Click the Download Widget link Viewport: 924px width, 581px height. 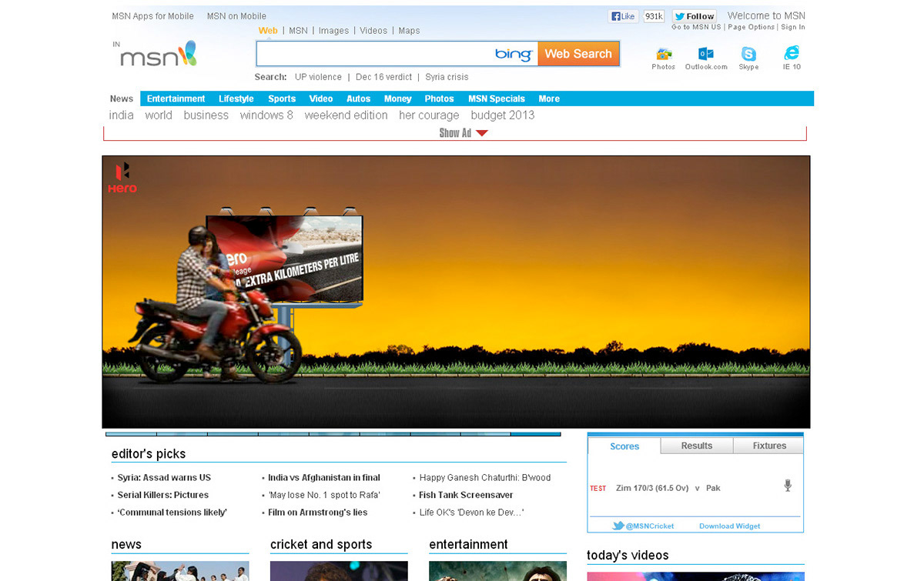click(729, 526)
